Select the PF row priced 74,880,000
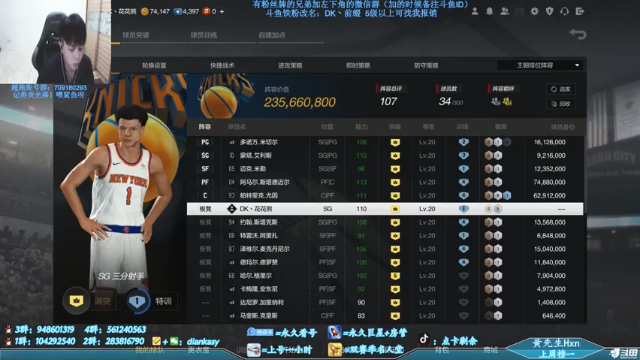640x360 pixels. click(385, 182)
